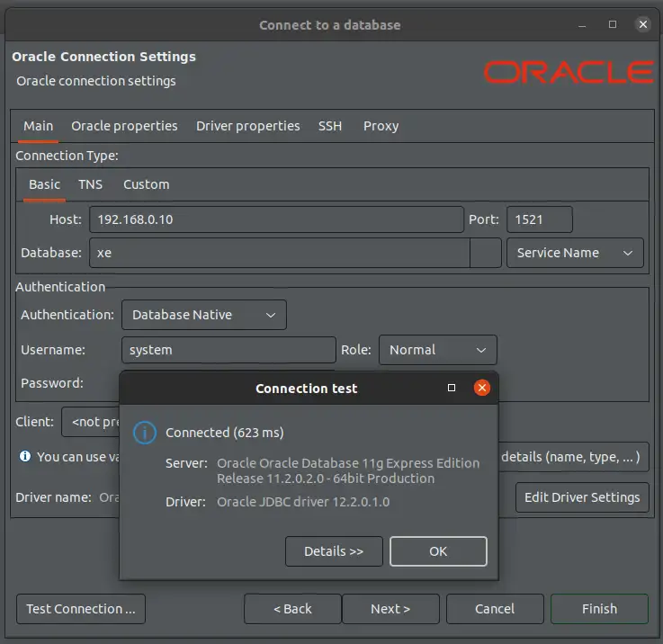Proceed with the Next button

(x=390, y=609)
